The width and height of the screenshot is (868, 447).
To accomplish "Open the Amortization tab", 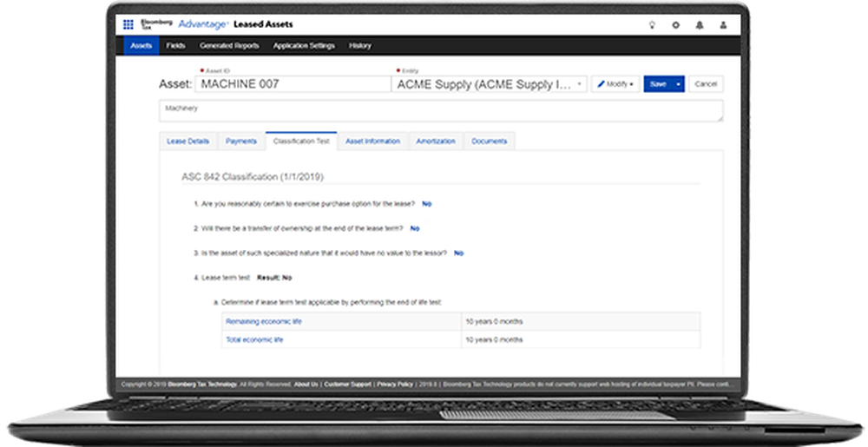I will (436, 141).
